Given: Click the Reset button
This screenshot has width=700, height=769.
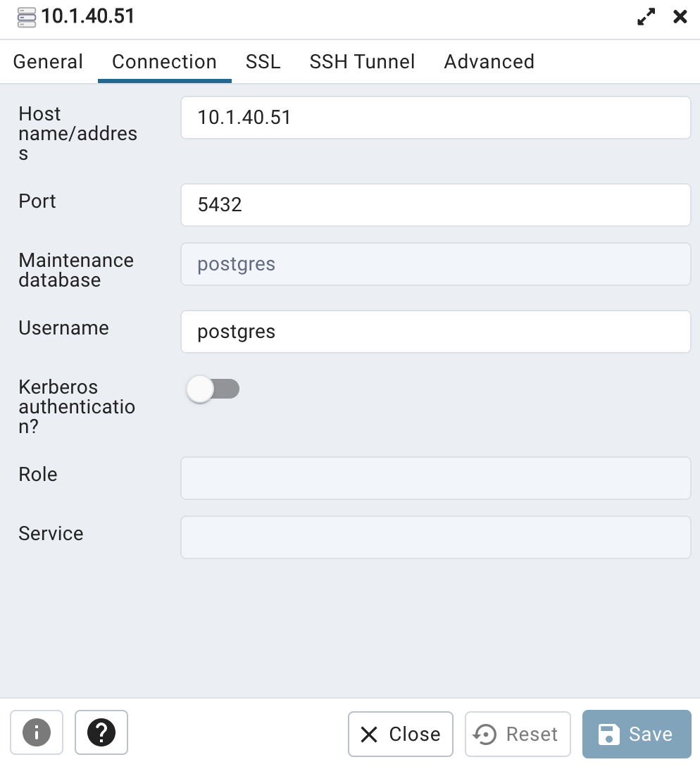Looking at the screenshot, I should coord(518,734).
